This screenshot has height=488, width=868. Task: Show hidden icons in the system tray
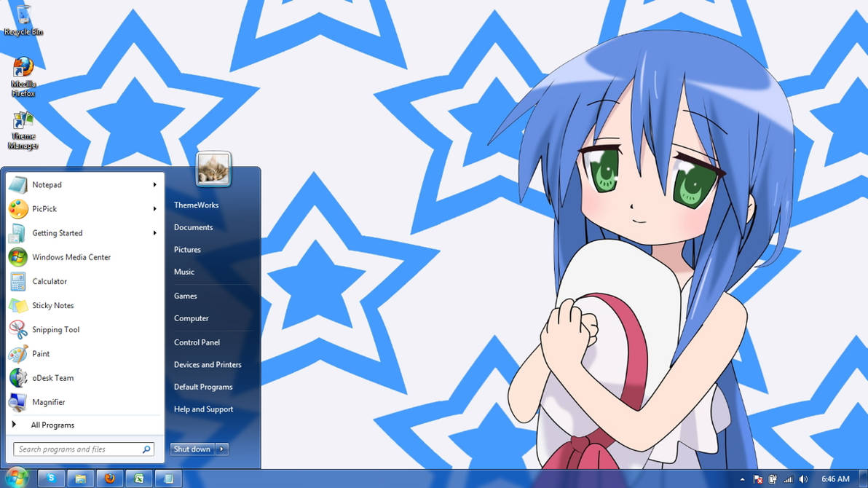[742, 479]
